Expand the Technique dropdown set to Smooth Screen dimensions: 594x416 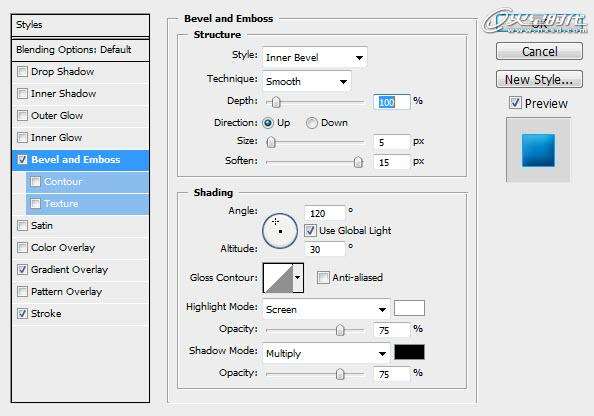306,81
